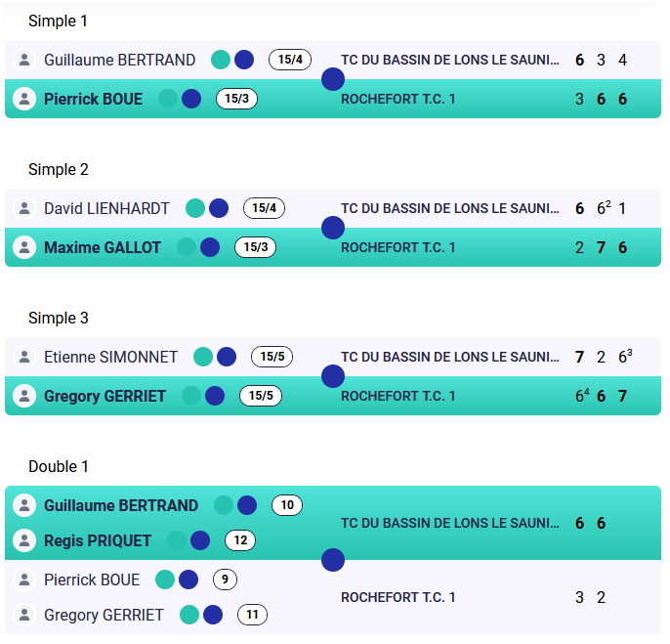Select the dark blue dot beside Regis PRIQUET
Image resolution: width=670 pixels, height=644 pixels.
(200, 540)
